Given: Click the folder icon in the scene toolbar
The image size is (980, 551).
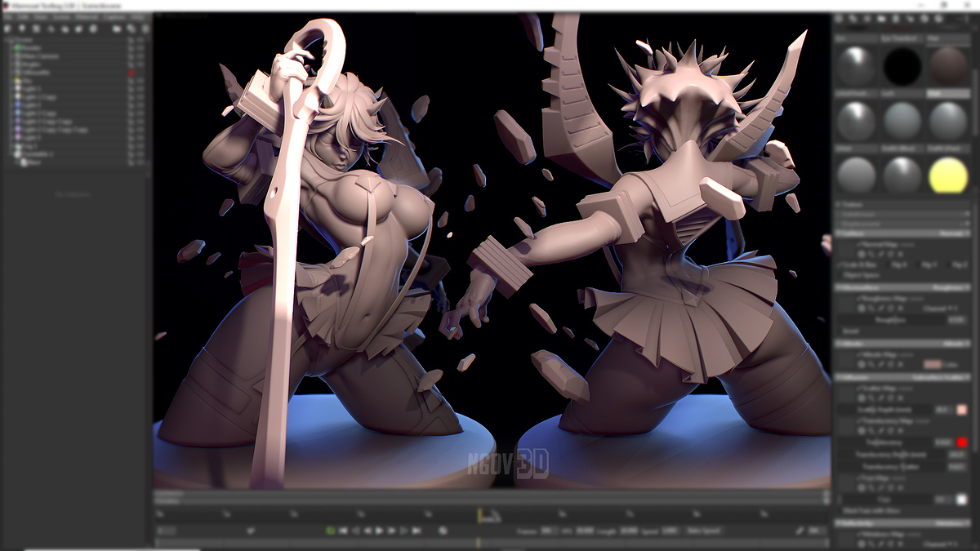Looking at the screenshot, I should 118,29.
